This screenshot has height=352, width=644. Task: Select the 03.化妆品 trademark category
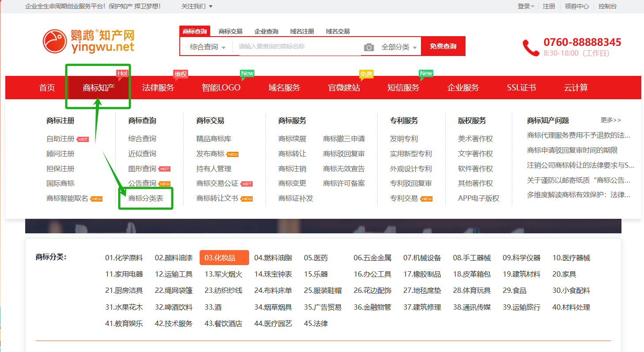(224, 258)
